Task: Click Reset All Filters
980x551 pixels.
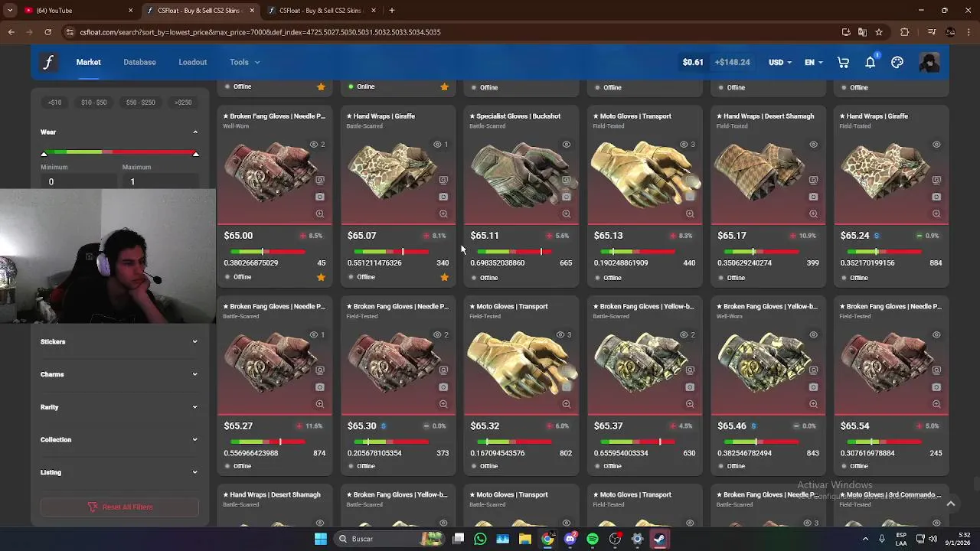Action: point(119,507)
